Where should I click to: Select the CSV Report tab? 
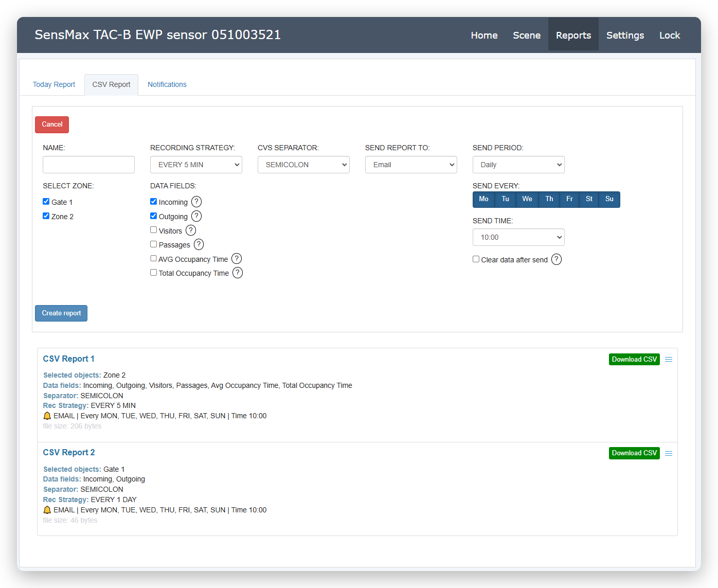[x=111, y=84]
